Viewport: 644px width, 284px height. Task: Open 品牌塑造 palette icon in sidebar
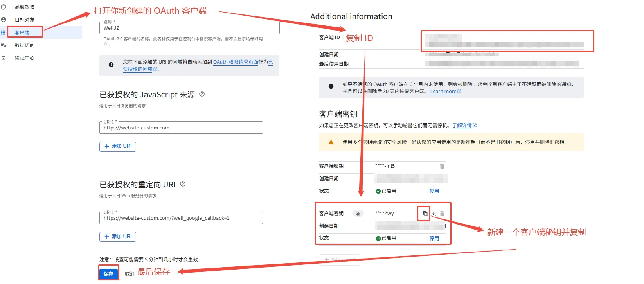(x=4, y=7)
